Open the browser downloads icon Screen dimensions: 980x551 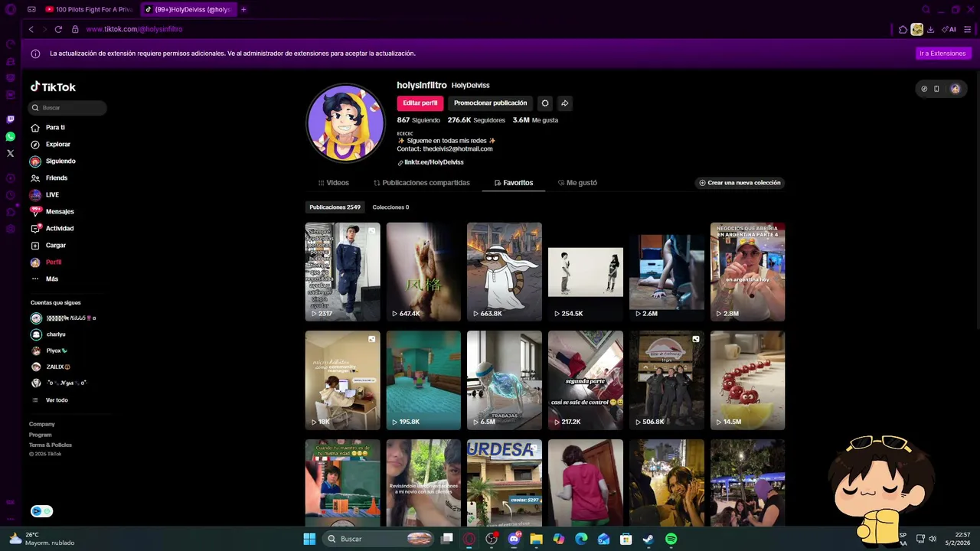[930, 29]
